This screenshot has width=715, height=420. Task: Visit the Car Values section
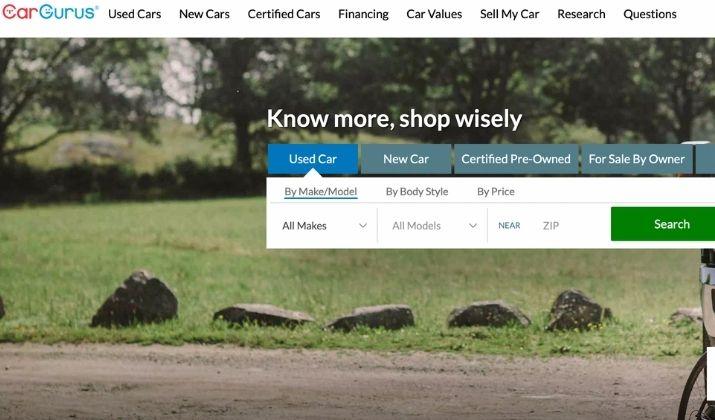[434, 14]
